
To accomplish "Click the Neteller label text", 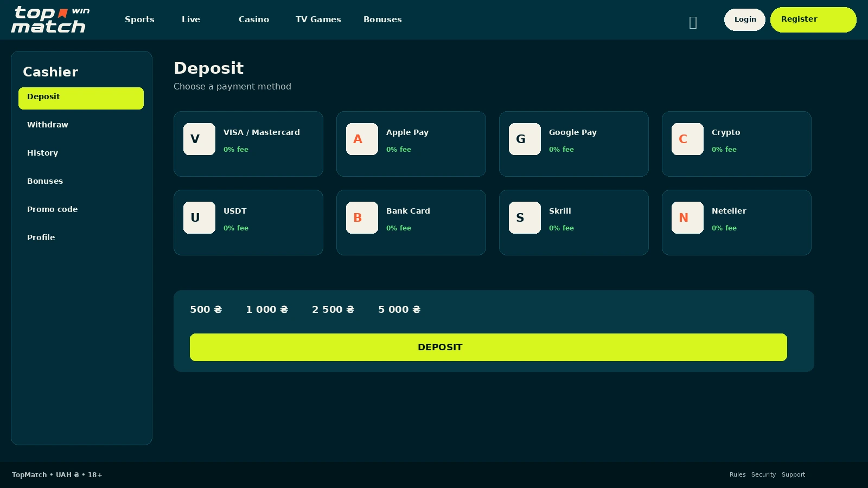I will tap(729, 211).
